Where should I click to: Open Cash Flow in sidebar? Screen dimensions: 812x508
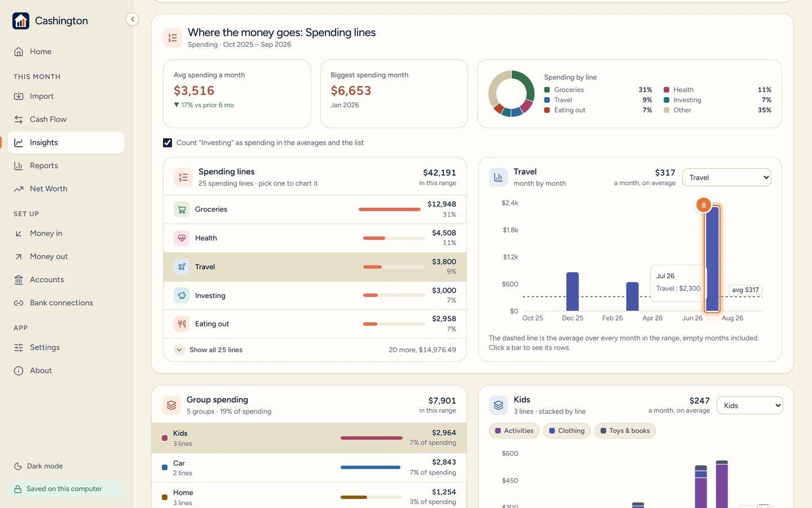point(67,120)
